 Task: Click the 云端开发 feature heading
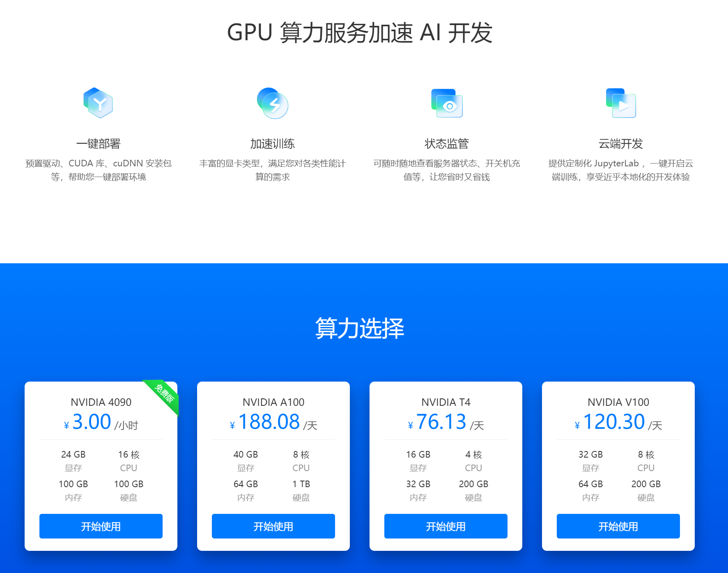(x=621, y=144)
